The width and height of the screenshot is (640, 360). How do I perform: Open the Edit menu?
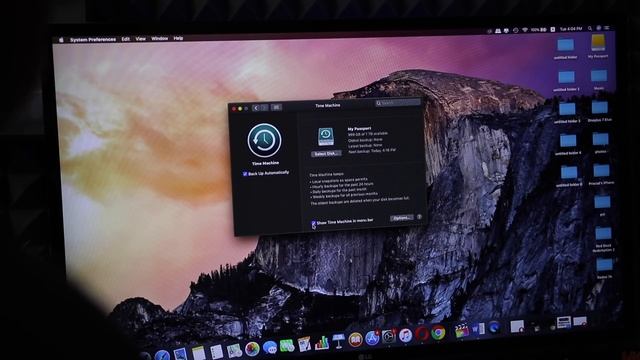coord(125,39)
